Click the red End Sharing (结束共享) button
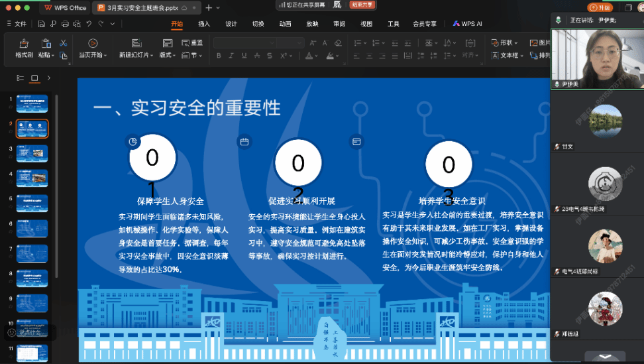644x364 pixels. tap(362, 5)
